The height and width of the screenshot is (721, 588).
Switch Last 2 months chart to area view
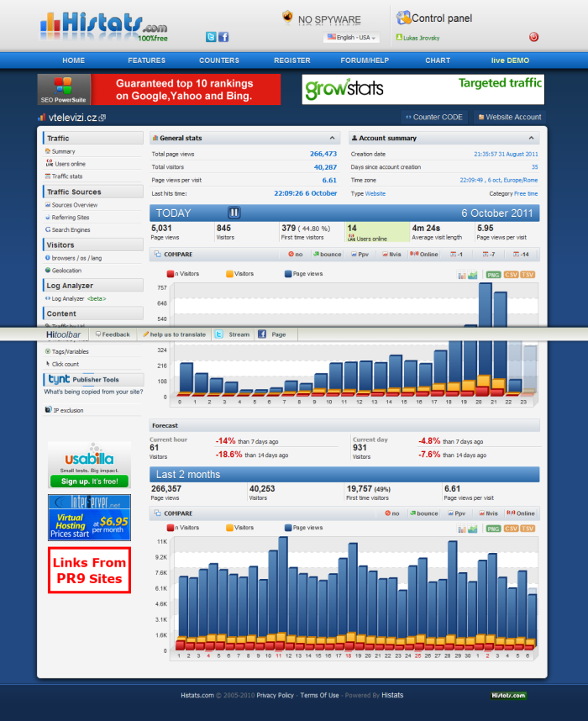[472, 529]
